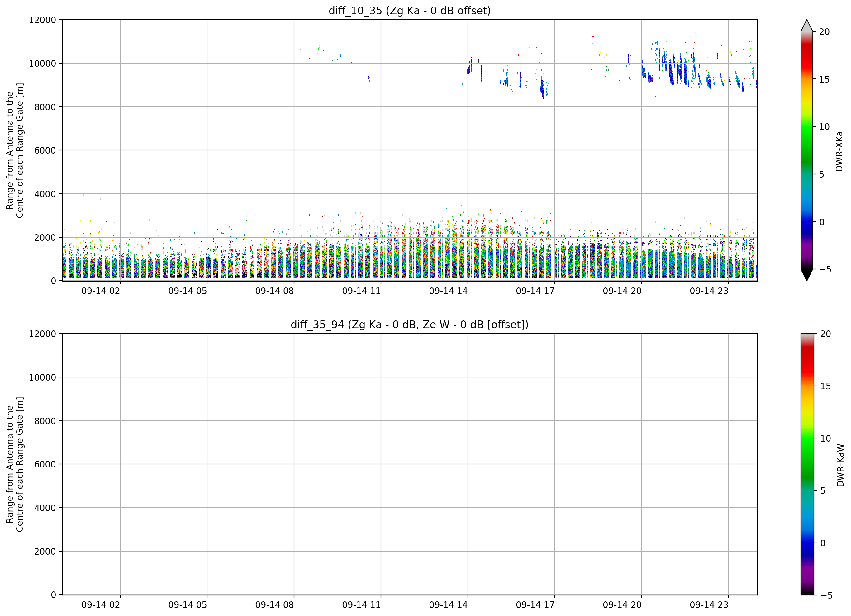The width and height of the screenshot is (851, 616).
Task: Click the 12000 y-tick on the diff_10_35 plot
Action: (42, 20)
